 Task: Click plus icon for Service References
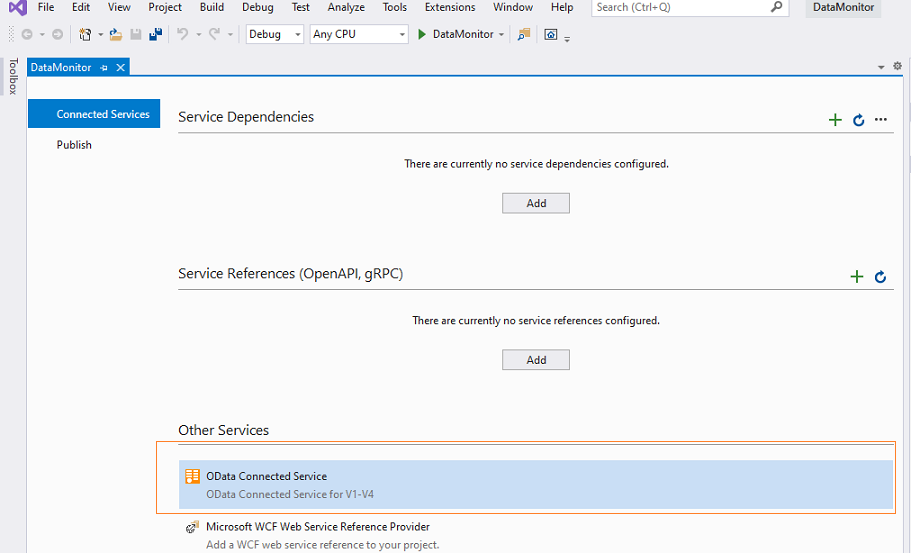[x=857, y=276]
